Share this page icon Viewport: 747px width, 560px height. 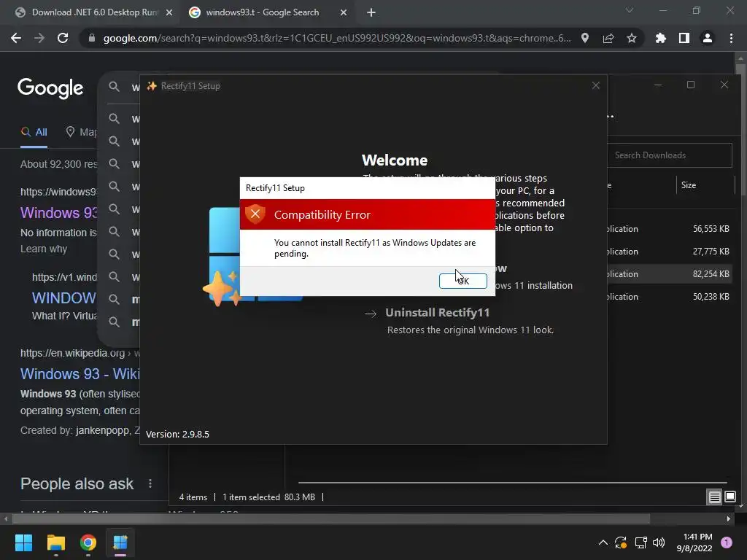click(x=608, y=38)
